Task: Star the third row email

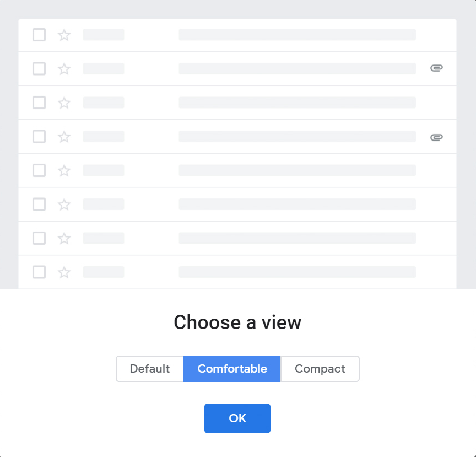Action: (x=64, y=103)
